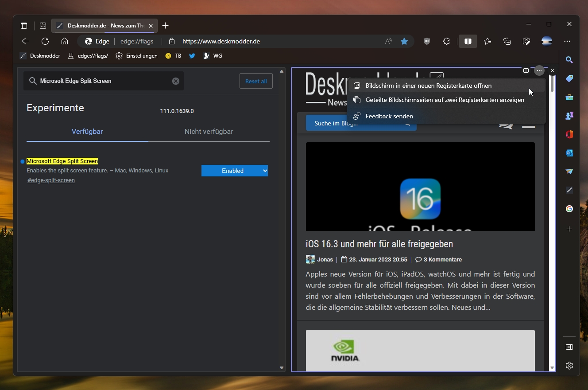Image resolution: width=588 pixels, height=390 pixels.
Task: Click the Suche im Blog search box
Action: coord(361,124)
